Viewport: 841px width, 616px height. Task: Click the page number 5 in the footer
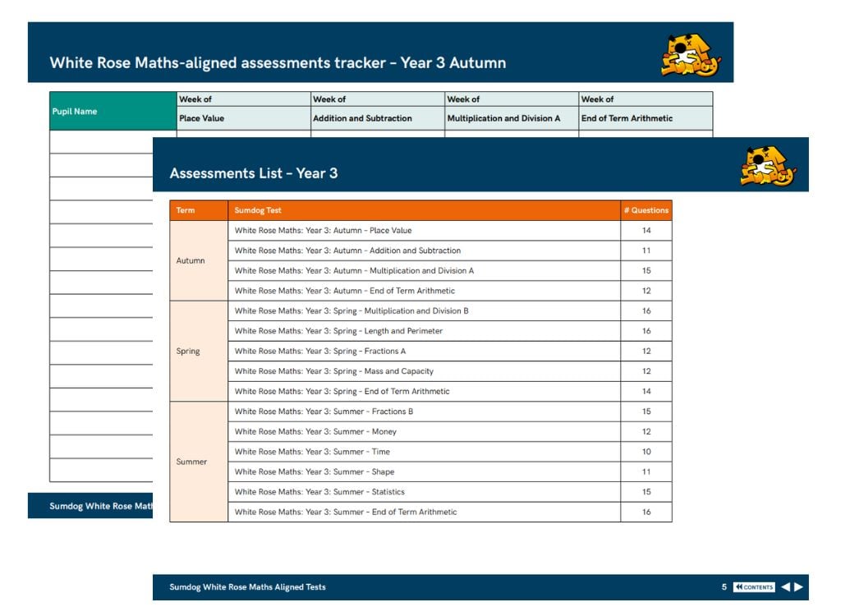724,586
